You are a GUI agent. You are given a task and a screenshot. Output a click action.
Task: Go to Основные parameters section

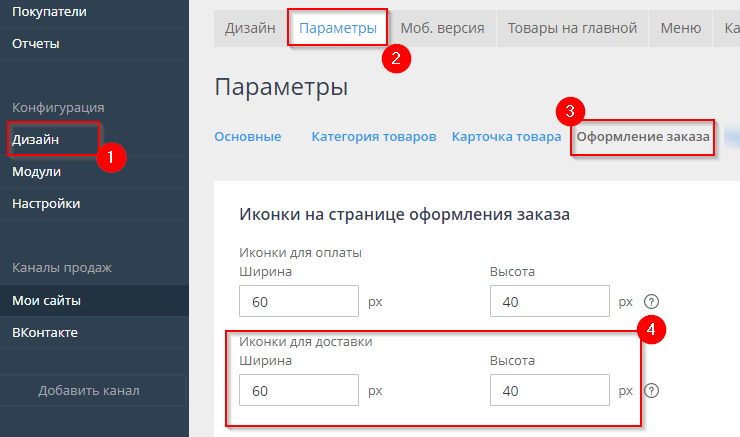coord(247,136)
